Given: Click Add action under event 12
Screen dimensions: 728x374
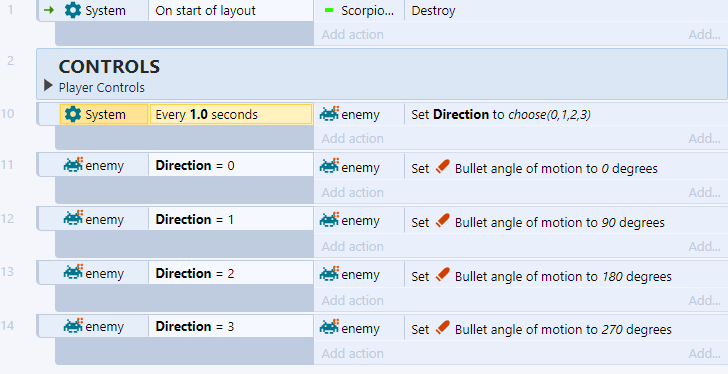Looking at the screenshot, I should 353,246.
